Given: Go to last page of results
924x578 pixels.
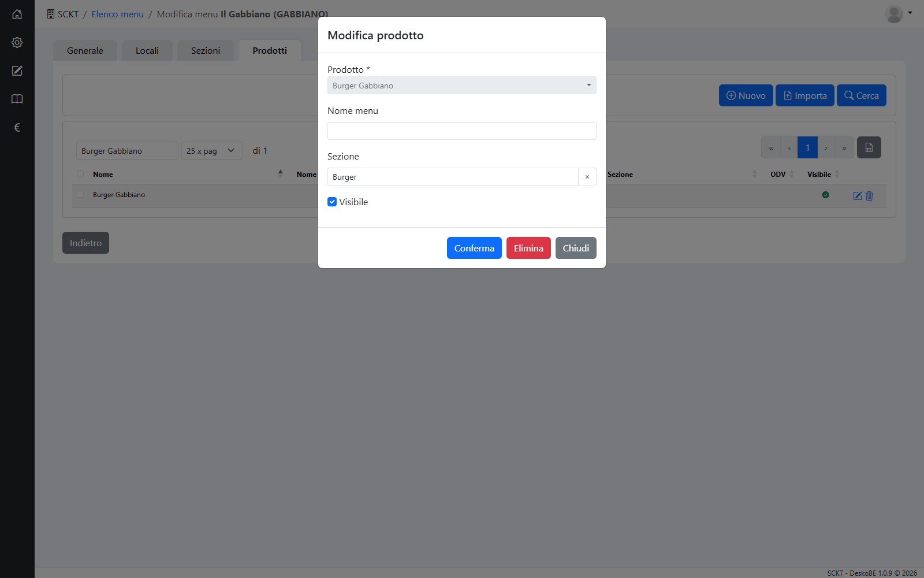Looking at the screenshot, I should [x=844, y=148].
